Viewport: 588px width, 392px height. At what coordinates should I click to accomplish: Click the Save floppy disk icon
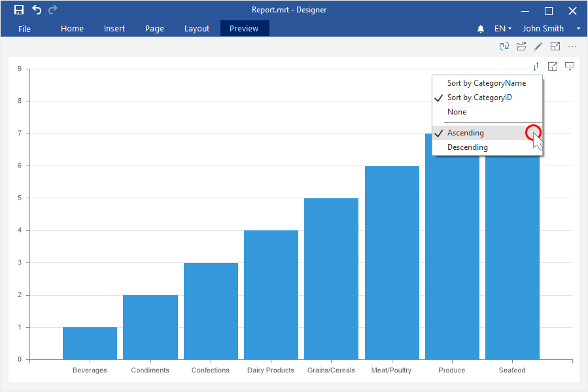pyautogui.click(x=19, y=10)
